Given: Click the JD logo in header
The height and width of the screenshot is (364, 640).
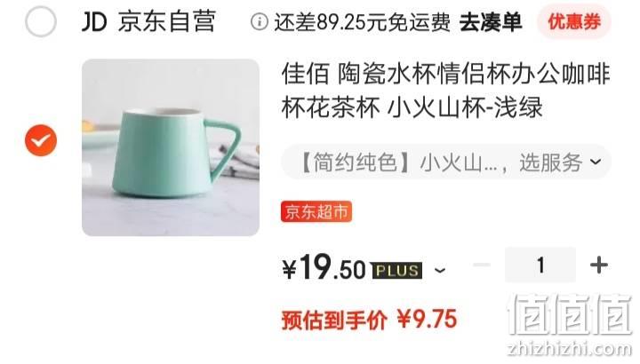Looking at the screenshot, I should [x=94, y=22].
